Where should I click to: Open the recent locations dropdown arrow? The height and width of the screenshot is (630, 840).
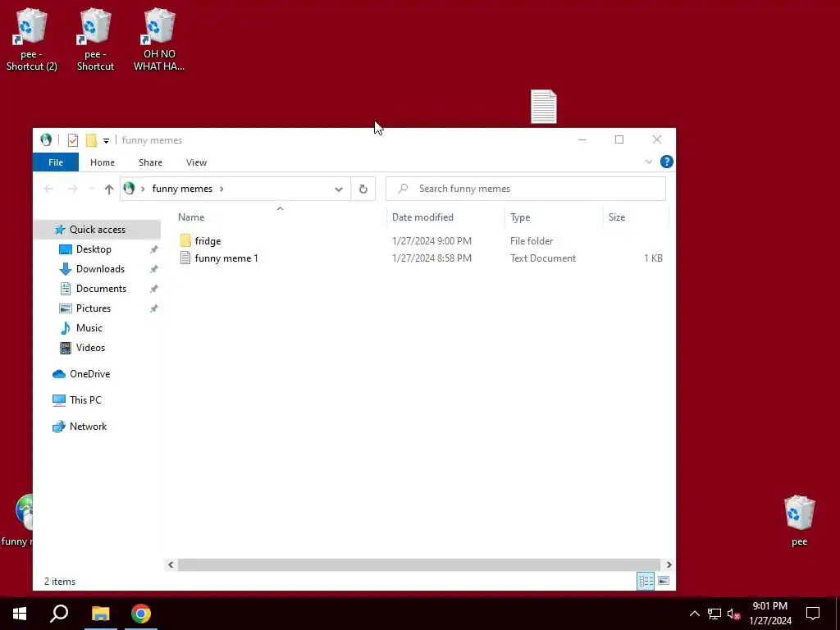92,189
